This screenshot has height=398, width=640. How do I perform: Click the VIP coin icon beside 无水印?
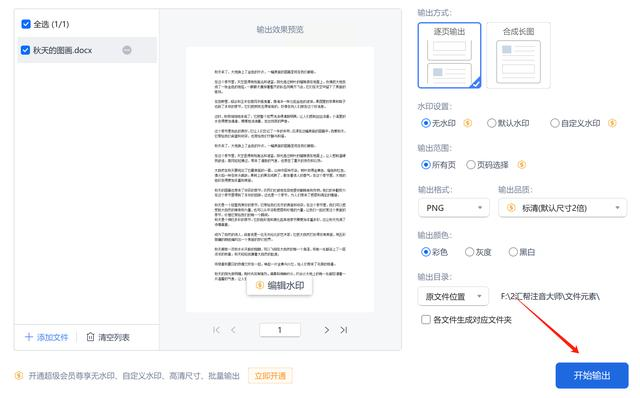[468, 123]
